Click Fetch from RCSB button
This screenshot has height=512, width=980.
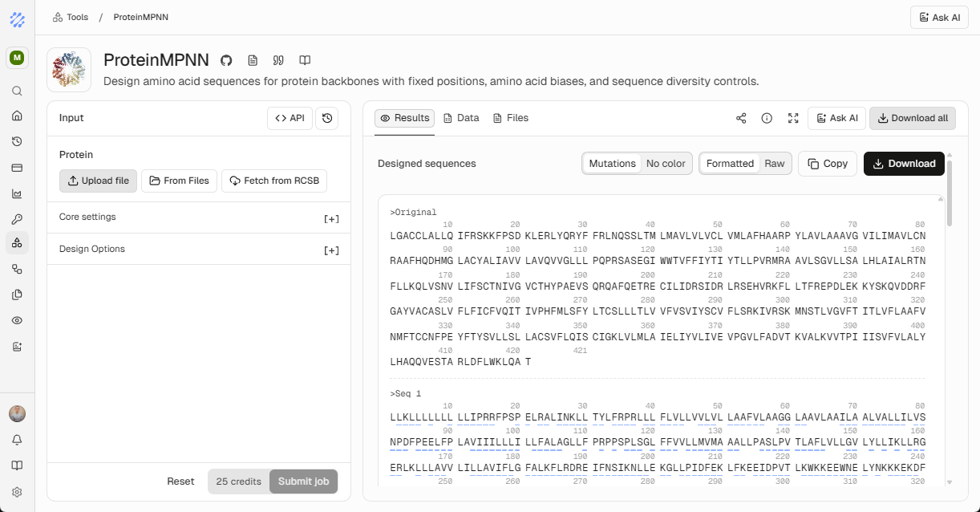click(274, 181)
